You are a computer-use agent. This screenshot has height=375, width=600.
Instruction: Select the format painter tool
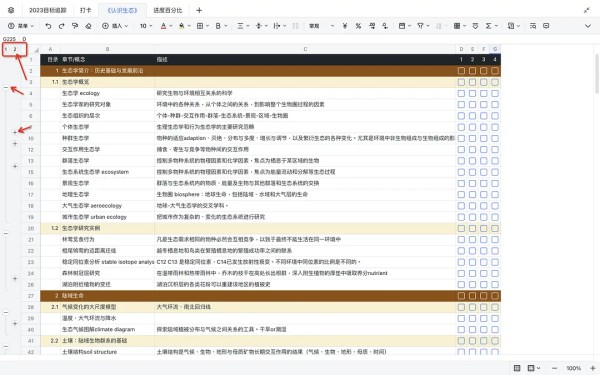75,26
